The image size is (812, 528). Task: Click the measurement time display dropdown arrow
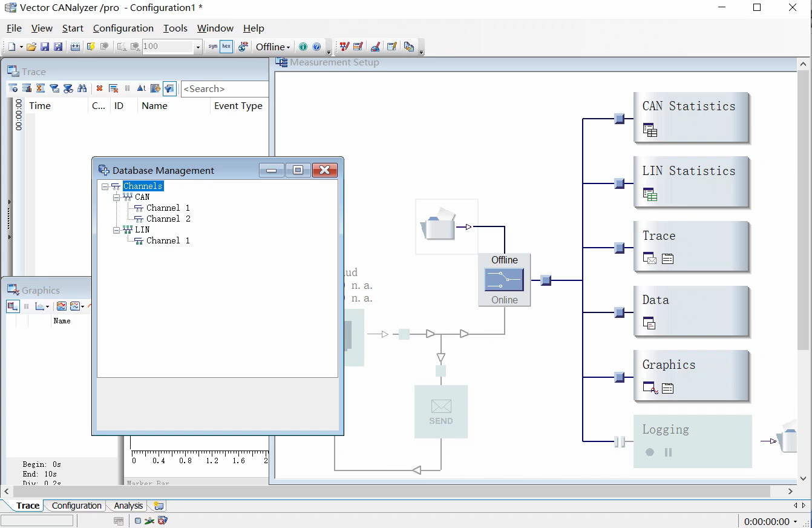(795, 521)
